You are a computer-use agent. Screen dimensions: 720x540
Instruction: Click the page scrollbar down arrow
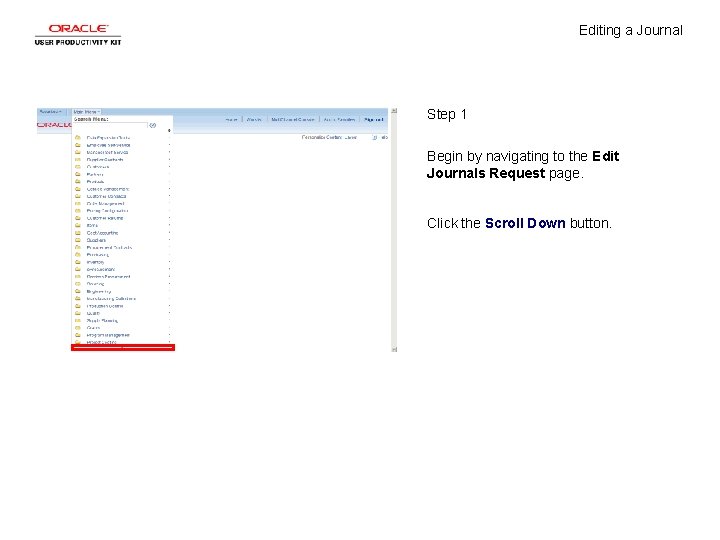[x=394, y=349]
